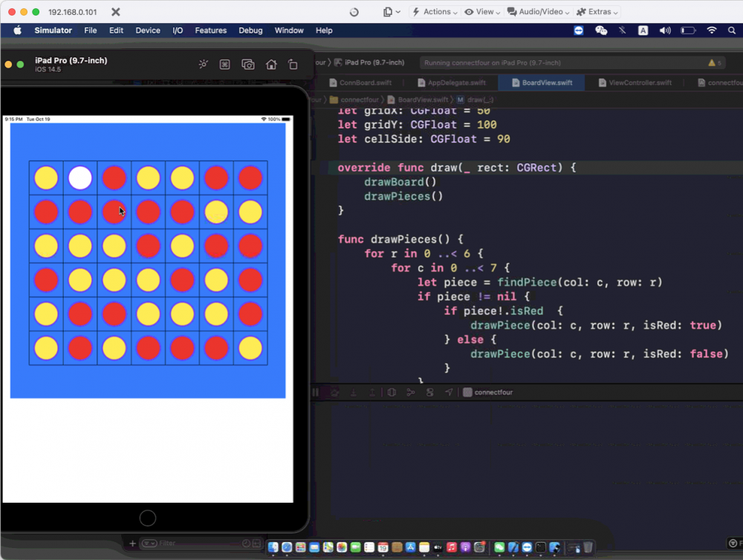Click the iPad home button in simulator
Screen dimensions: 743x560
pyautogui.click(x=148, y=518)
